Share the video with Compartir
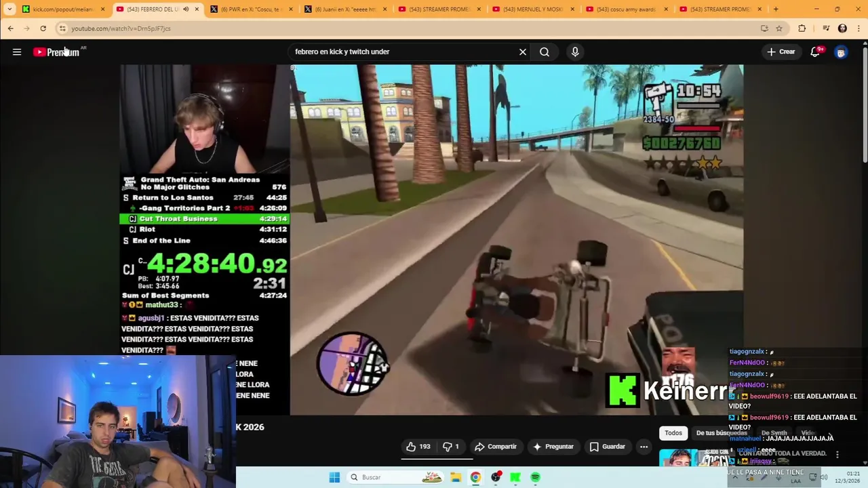This screenshot has height=488, width=868. [496, 447]
